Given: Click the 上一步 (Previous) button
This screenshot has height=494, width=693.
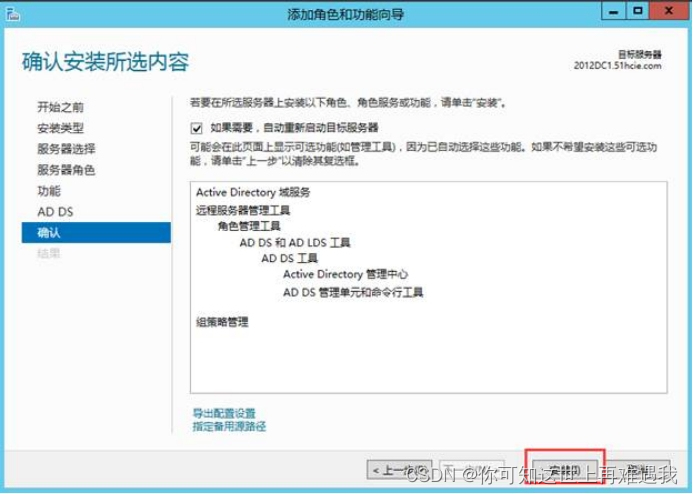Looking at the screenshot, I should [399, 470].
